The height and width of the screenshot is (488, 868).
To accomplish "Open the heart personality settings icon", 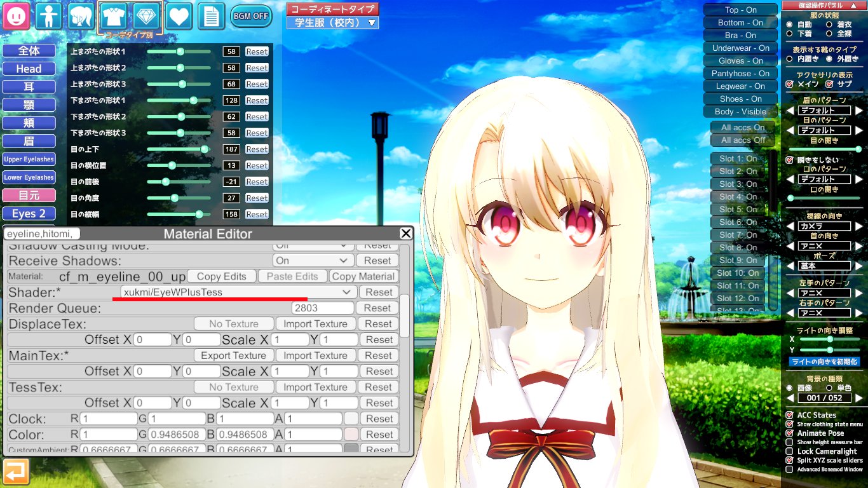I will [179, 17].
